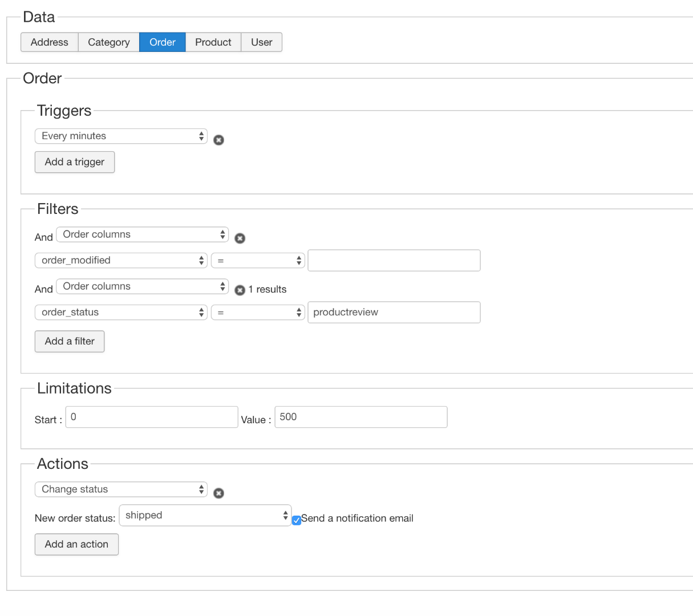Remove the Change status action
Screen dimensions: 693x616
tap(218, 493)
